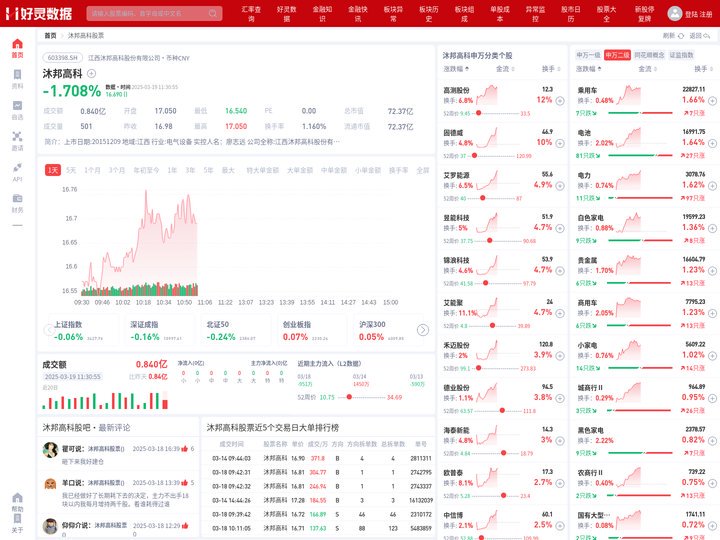Select the 1个月 chart range

pos(92,170)
